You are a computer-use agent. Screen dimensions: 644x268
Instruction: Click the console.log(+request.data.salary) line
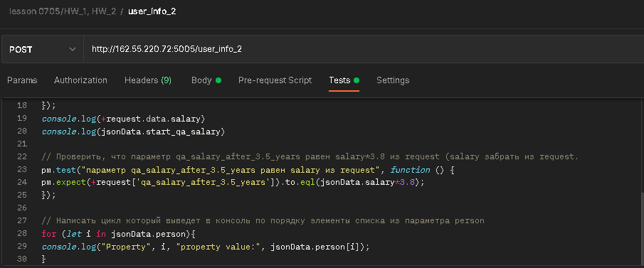click(x=123, y=119)
